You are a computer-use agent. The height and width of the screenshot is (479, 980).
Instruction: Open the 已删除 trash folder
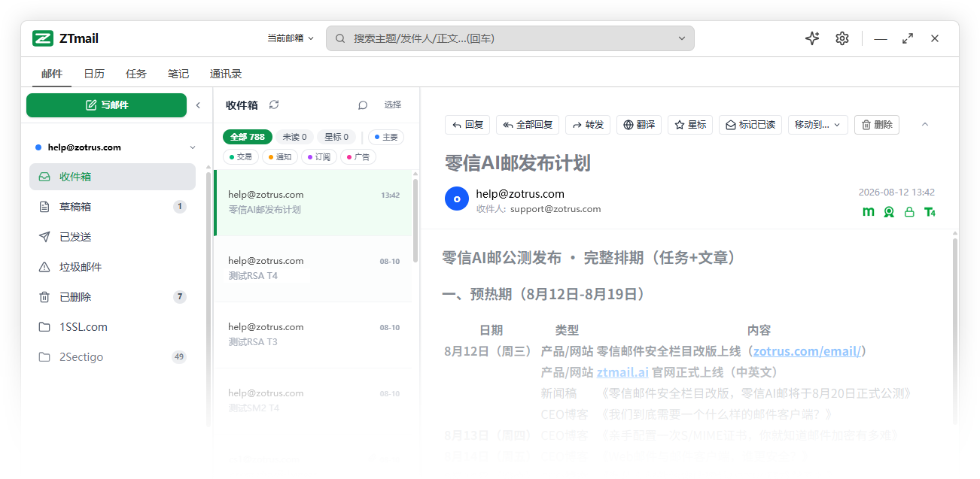point(112,297)
